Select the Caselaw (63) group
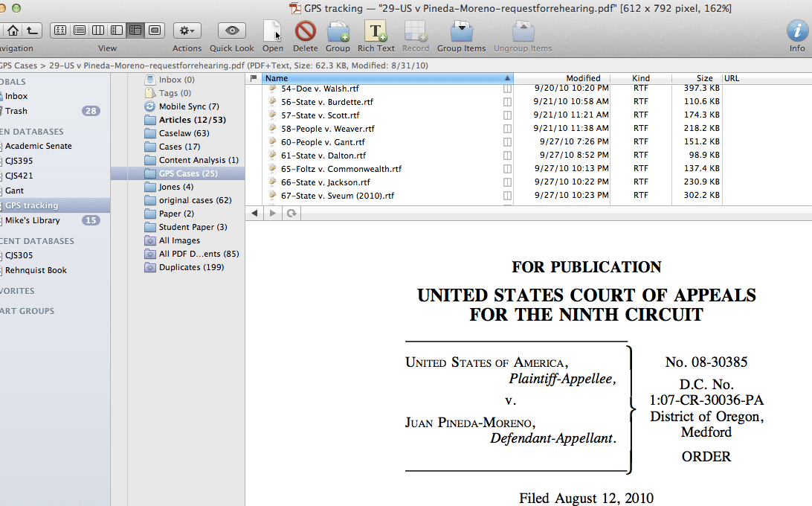This screenshot has width=812, height=506. click(184, 133)
